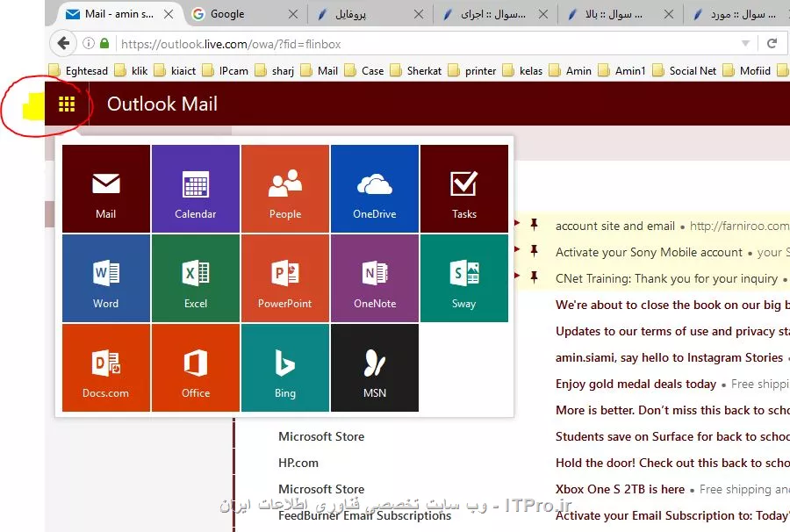Screen dimensions: 790x532
Task: Open the Social Net bookmark folder
Action: (x=685, y=71)
